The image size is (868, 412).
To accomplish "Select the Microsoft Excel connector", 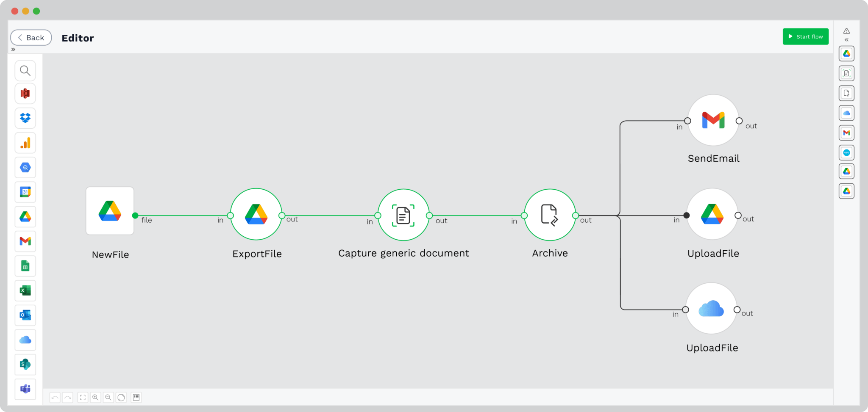I will click(25, 290).
